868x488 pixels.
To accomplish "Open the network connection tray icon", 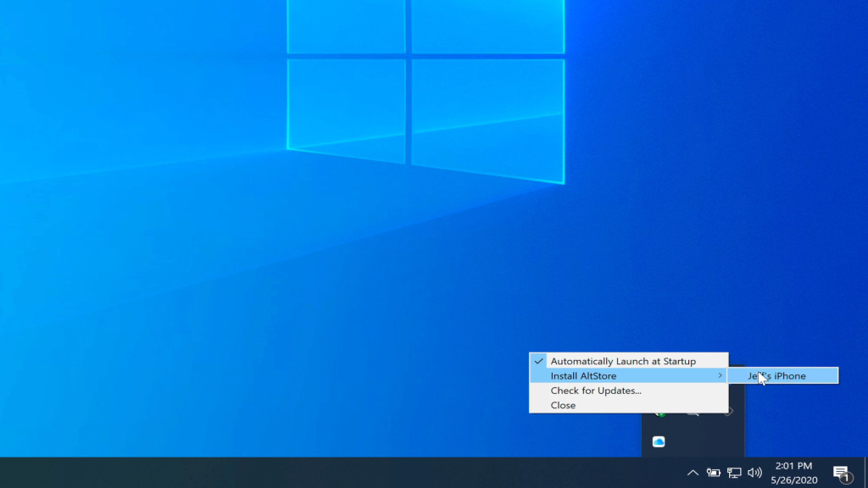I will click(x=734, y=473).
